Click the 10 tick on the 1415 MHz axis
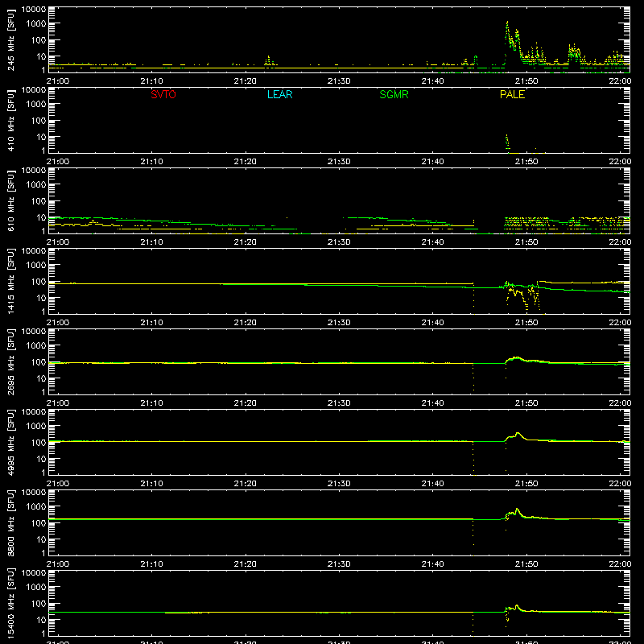The height and width of the screenshot is (644, 644). [41, 298]
